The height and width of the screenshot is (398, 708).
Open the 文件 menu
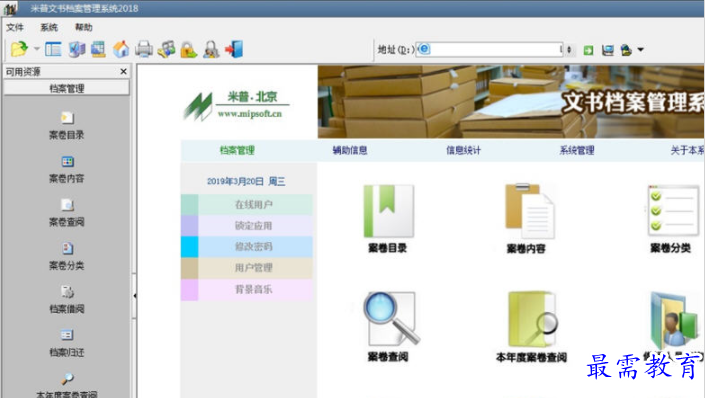[x=15, y=28]
